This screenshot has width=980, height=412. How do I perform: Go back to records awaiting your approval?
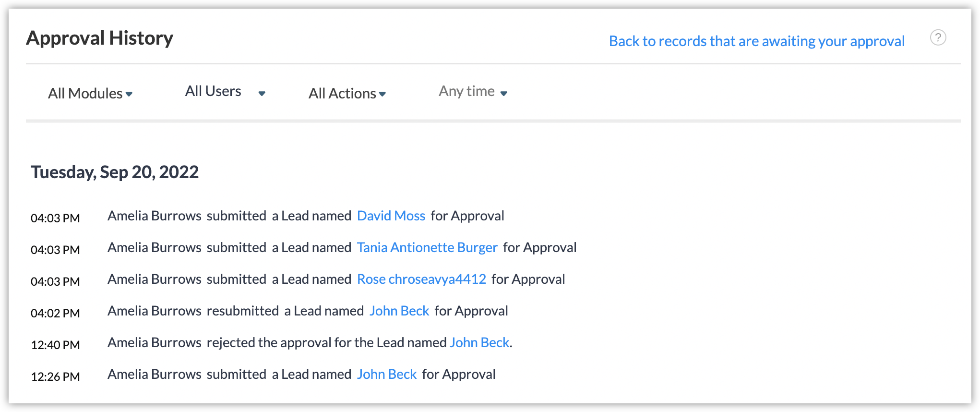756,41
